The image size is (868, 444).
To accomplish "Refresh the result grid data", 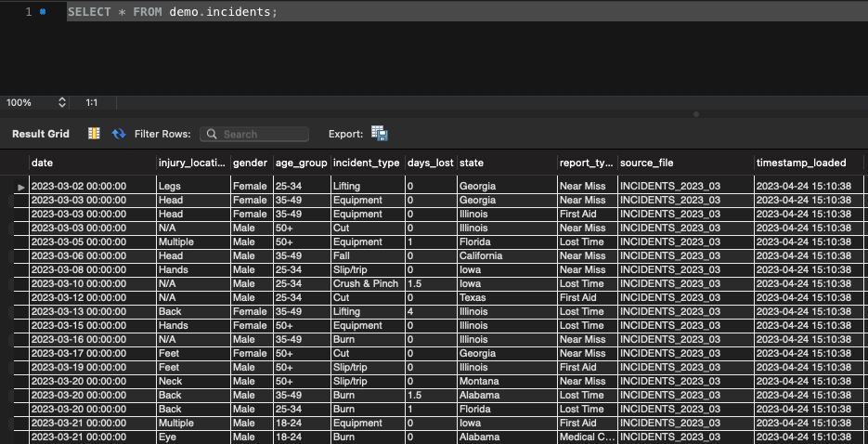I will pyautogui.click(x=119, y=134).
